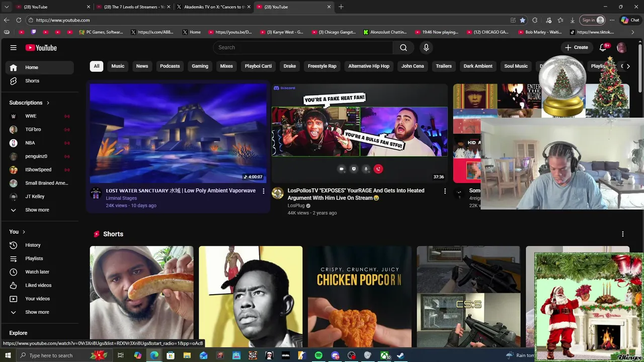Open the YouTube hamburger guide menu

click(x=13, y=48)
